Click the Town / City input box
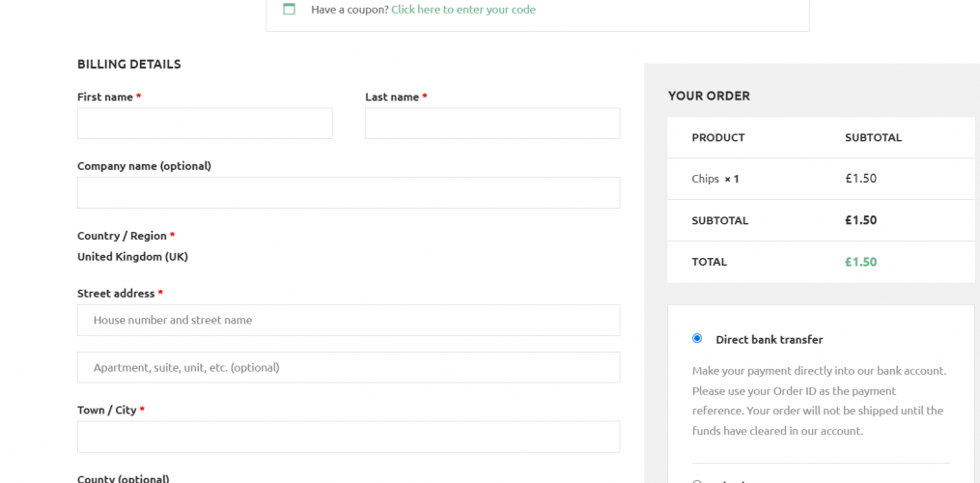This screenshot has width=980, height=483. click(349, 437)
